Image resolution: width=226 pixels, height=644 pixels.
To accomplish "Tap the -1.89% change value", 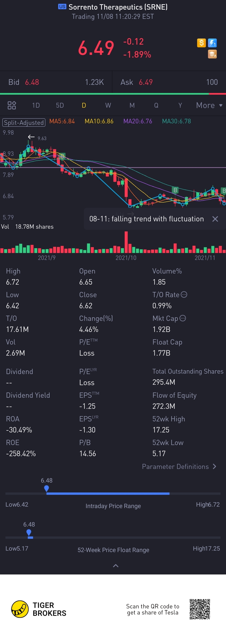I will 137,54.
